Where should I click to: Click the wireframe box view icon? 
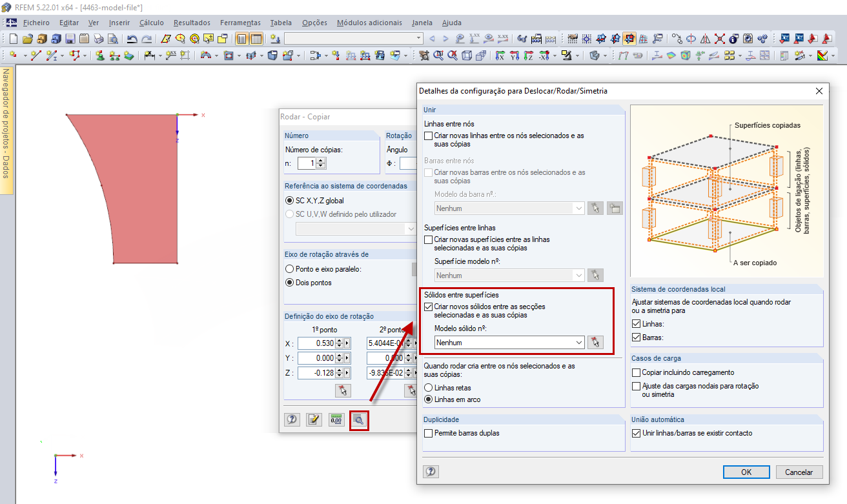[467, 55]
